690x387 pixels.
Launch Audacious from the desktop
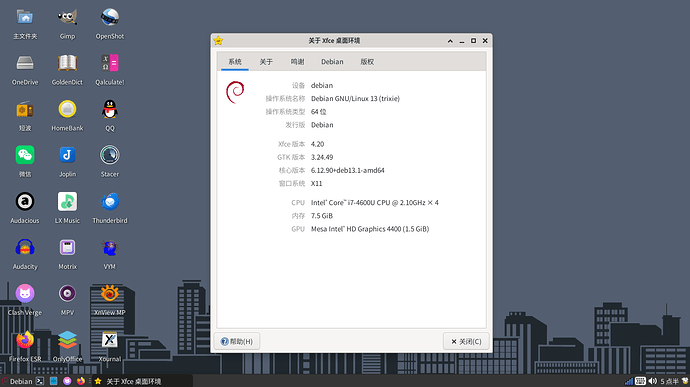(x=25, y=202)
